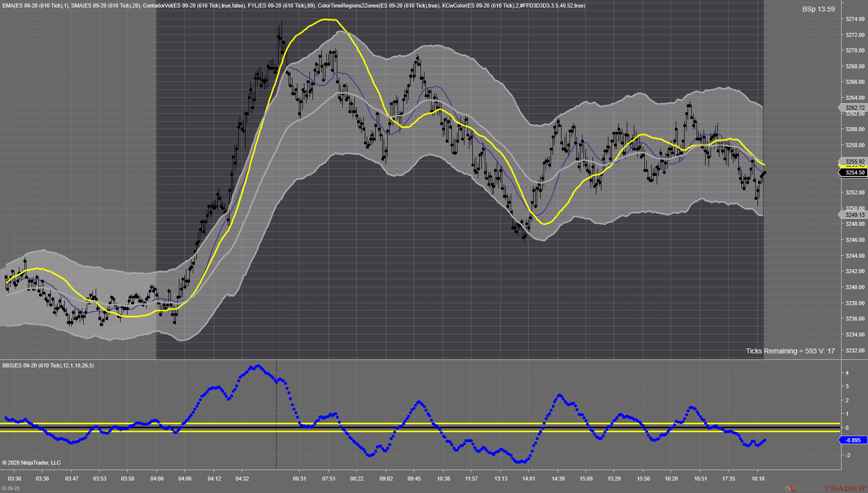The image size is (868, 493).
Task: Click the 09:45 time axis label
Action: click(414, 479)
